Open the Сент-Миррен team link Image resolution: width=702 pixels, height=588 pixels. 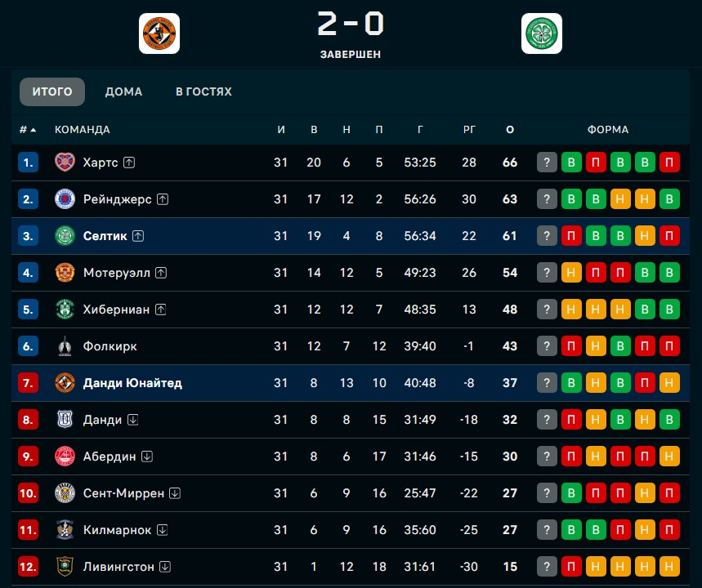tap(123, 493)
